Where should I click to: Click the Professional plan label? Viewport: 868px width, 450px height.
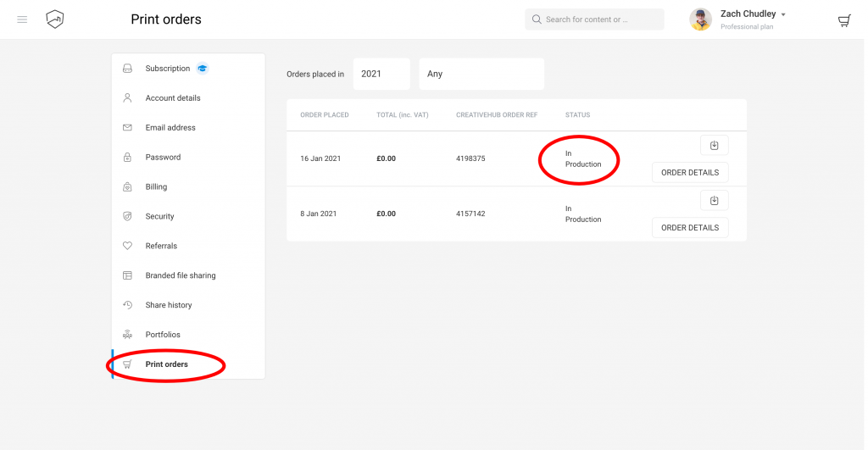(747, 27)
